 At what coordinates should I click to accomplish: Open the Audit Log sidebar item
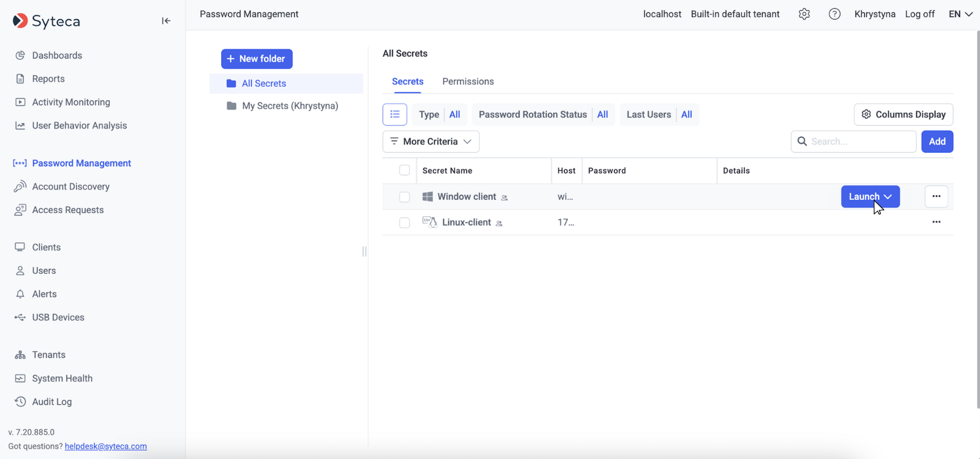point(52,401)
